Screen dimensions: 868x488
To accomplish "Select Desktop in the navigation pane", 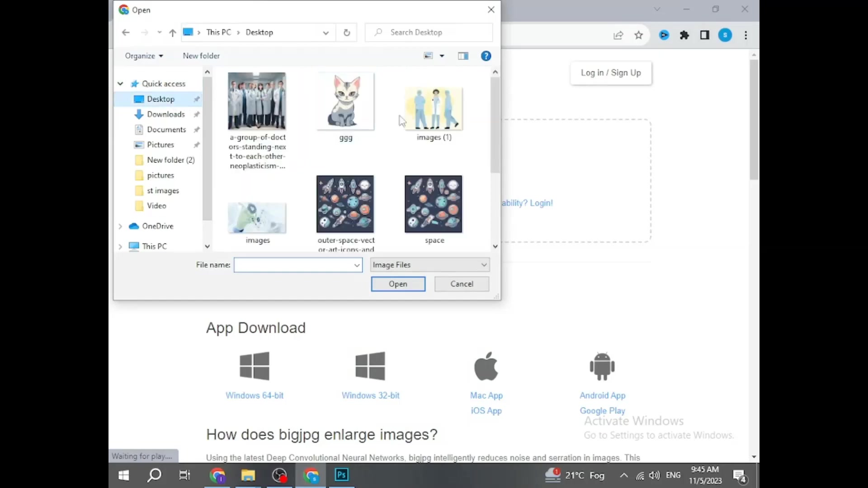I will pos(160,99).
